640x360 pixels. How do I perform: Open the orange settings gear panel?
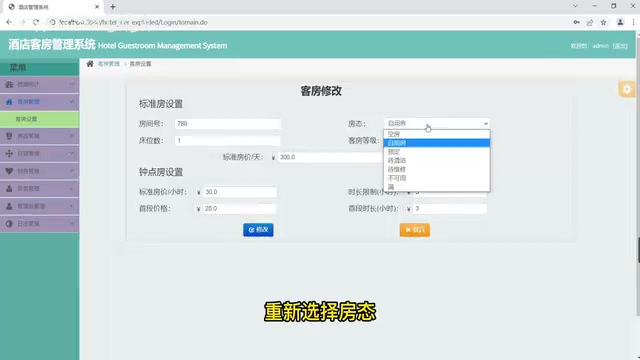click(627, 89)
